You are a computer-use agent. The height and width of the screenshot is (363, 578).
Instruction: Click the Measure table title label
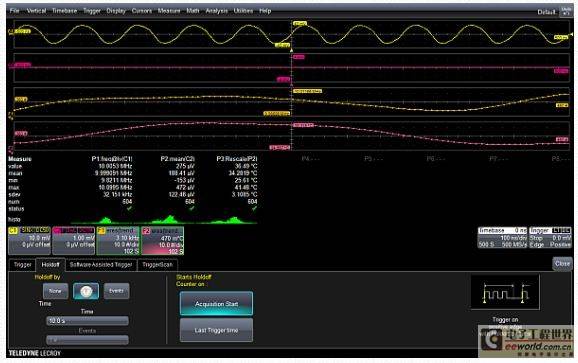tap(20, 159)
